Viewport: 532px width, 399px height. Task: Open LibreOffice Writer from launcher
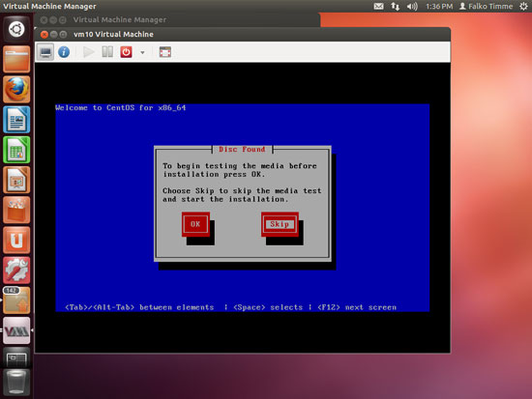pyautogui.click(x=16, y=120)
